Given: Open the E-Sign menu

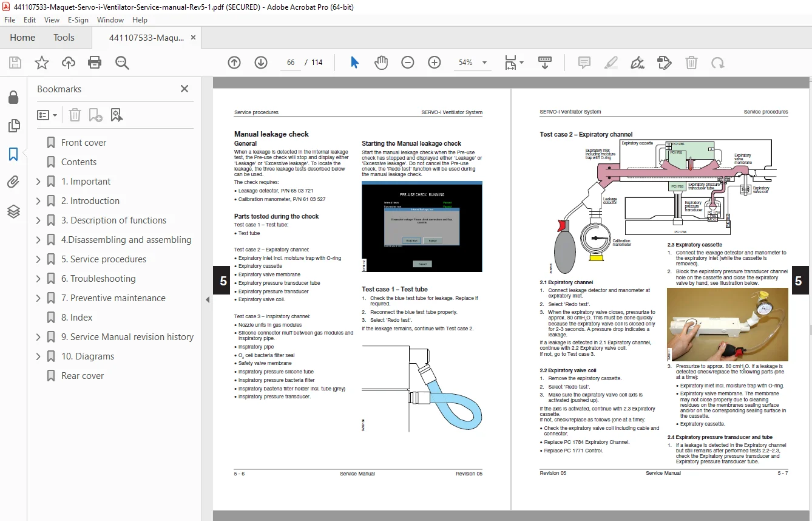Looking at the screenshot, I should click(x=78, y=20).
